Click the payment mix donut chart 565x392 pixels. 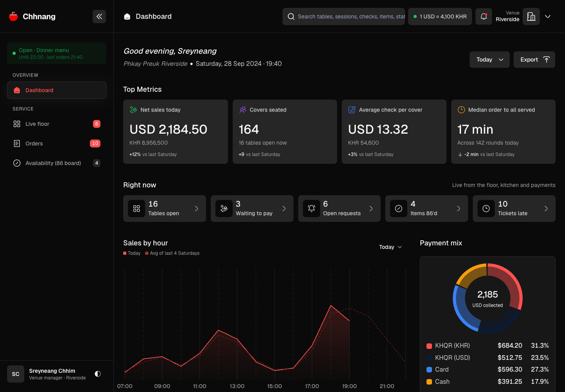488,298
